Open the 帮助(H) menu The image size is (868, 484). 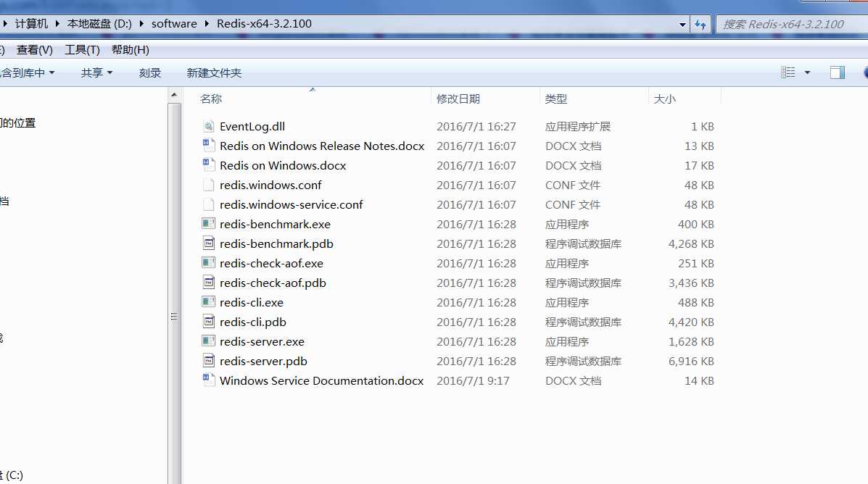tap(130, 50)
